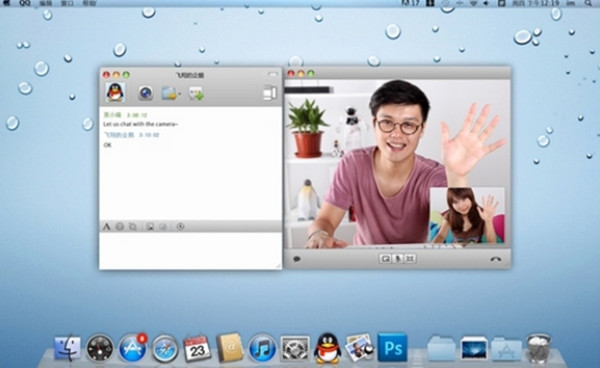Launch App Store from the Dock
This screenshot has height=368, width=600.
pos(132,348)
